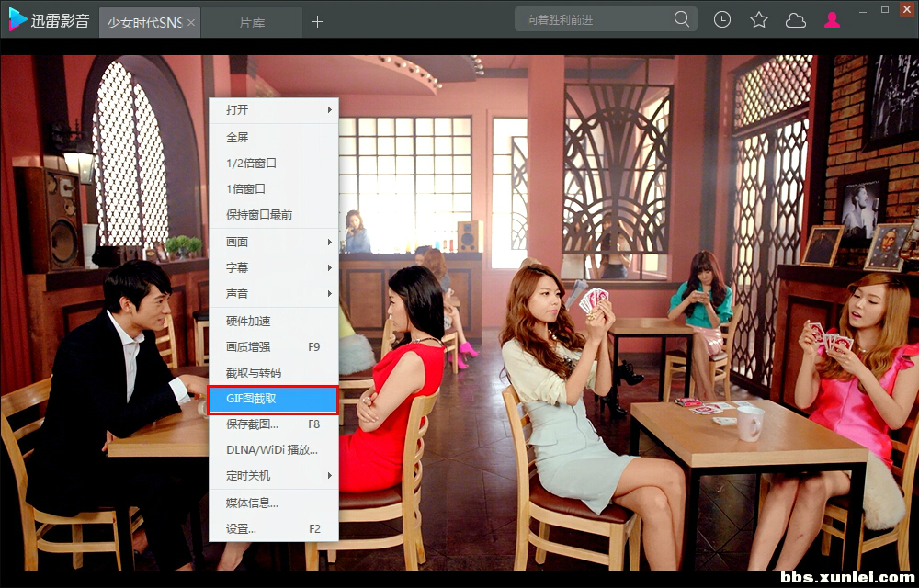Choose 全屏 fullscreen menu item
Image resolution: width=919 pixels, height=588 pixels.
point(237,137)
